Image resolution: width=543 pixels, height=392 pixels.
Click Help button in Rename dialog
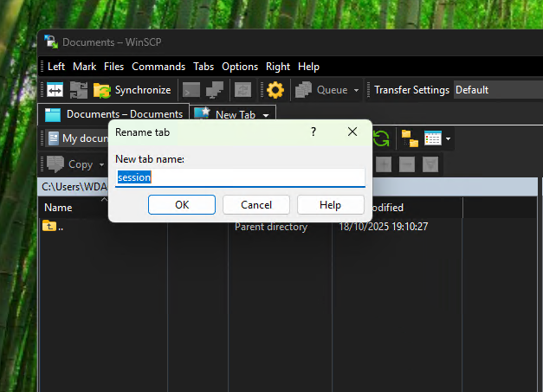click(330, 205)
